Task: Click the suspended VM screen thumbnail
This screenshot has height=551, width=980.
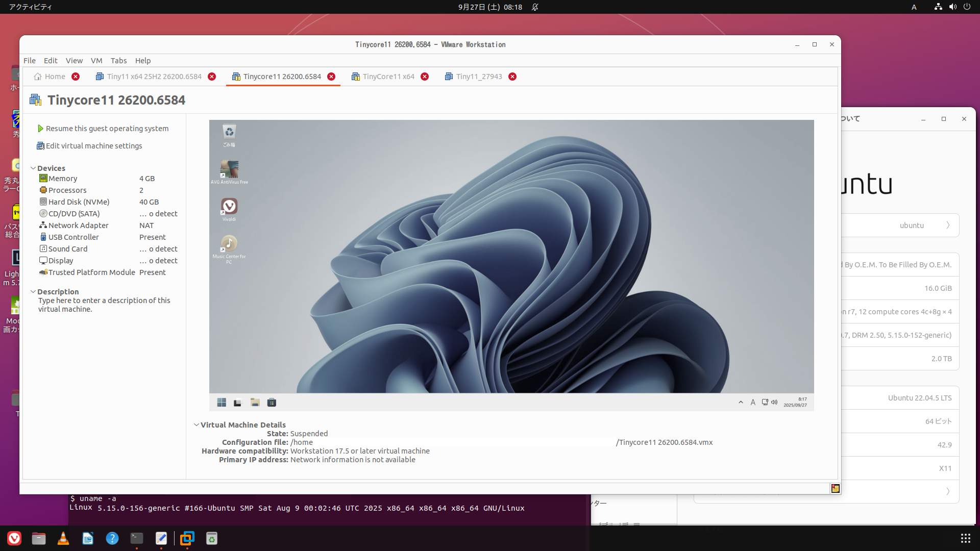Action: [511, 265]
